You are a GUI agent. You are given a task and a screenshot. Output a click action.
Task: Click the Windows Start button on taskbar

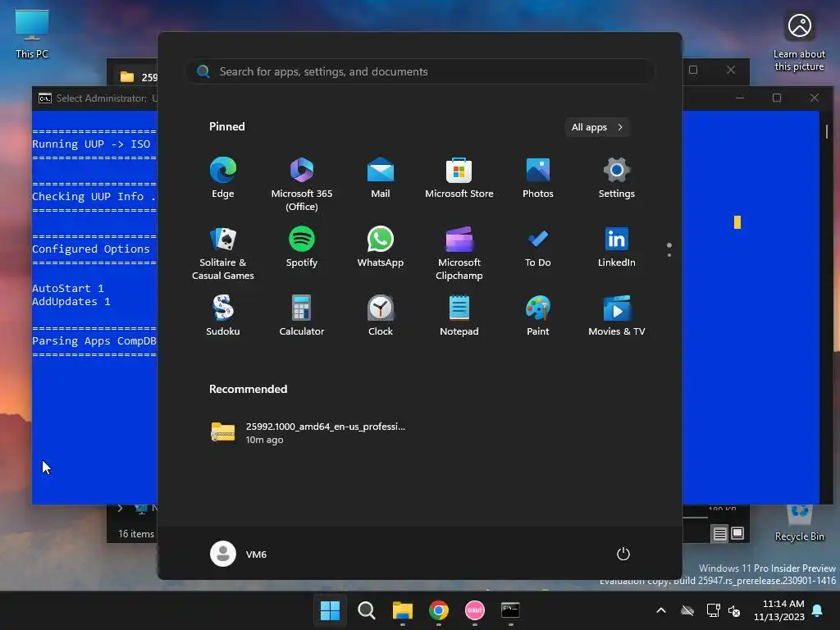click(x=330, y=610)
